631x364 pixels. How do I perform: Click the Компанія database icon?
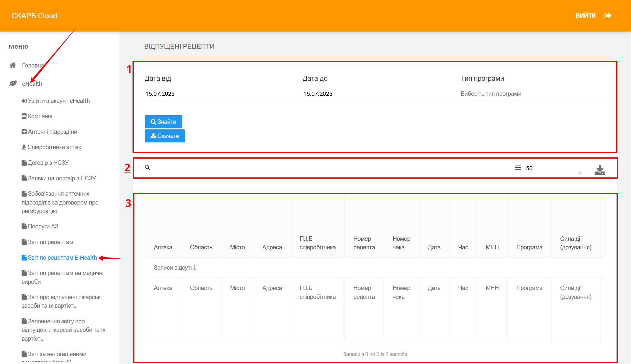click(x=24, y=116)
